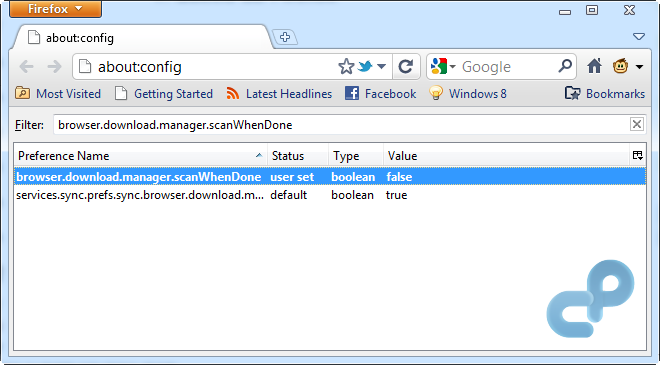Click the boolean type of services.sync row

point(352,195)
